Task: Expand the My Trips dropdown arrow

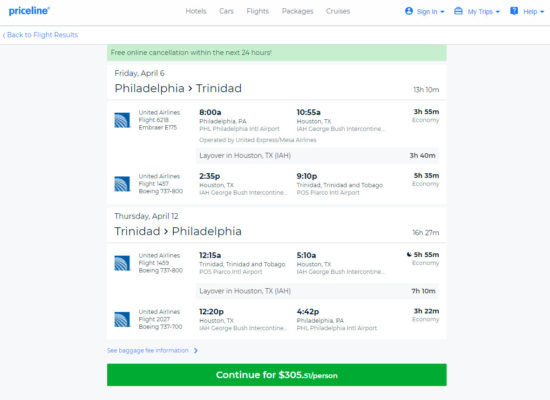Action: [498, 12]
